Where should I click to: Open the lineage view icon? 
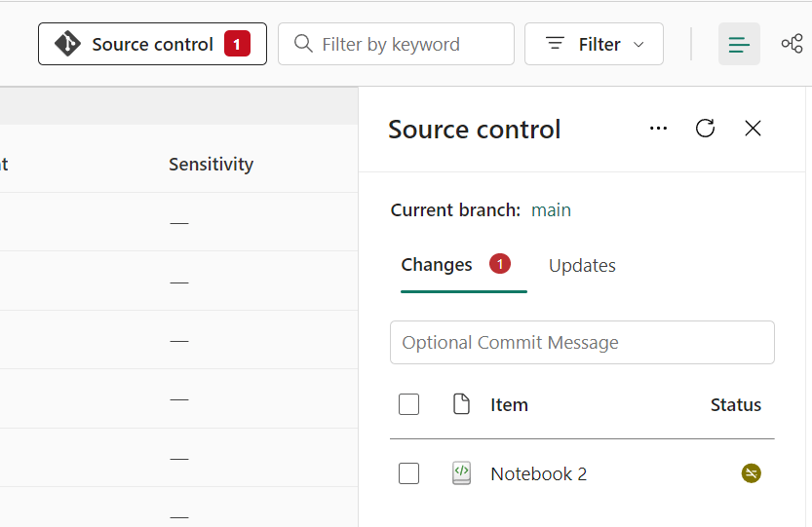click(x=792, y=44)
